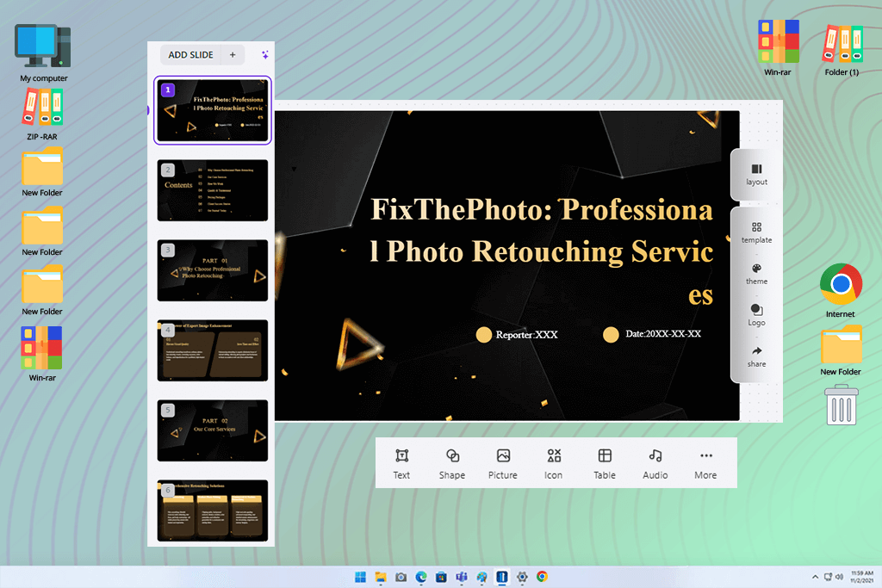The height and width of the screenshot is (588, 882).
Task: Open the Internet Chrome desktop icon
Action: coord(841,291)
